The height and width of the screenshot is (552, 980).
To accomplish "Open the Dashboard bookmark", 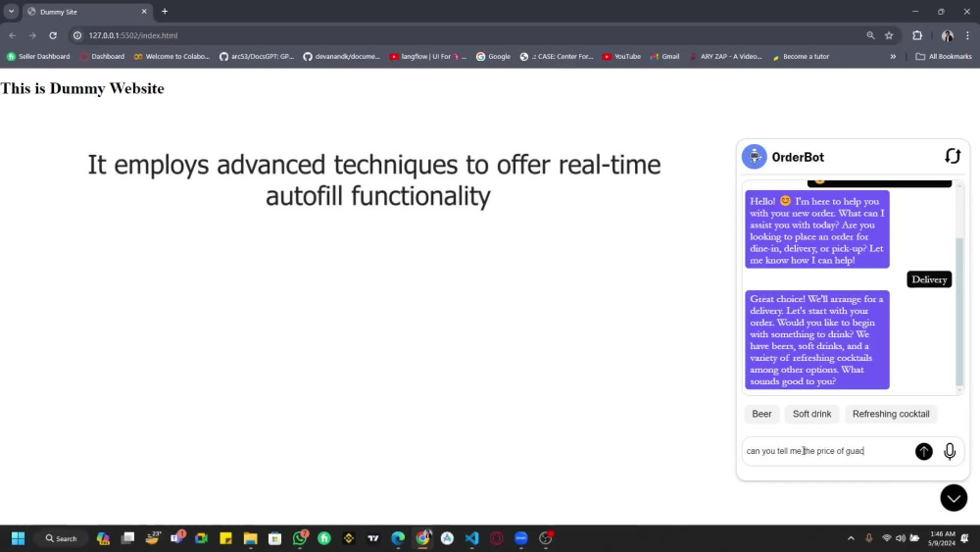I will [x=102, y=56].
